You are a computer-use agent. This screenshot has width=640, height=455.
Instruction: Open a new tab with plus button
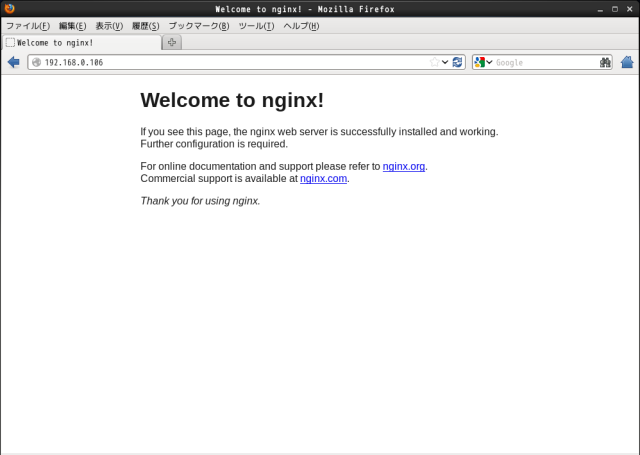pos(172,42)
